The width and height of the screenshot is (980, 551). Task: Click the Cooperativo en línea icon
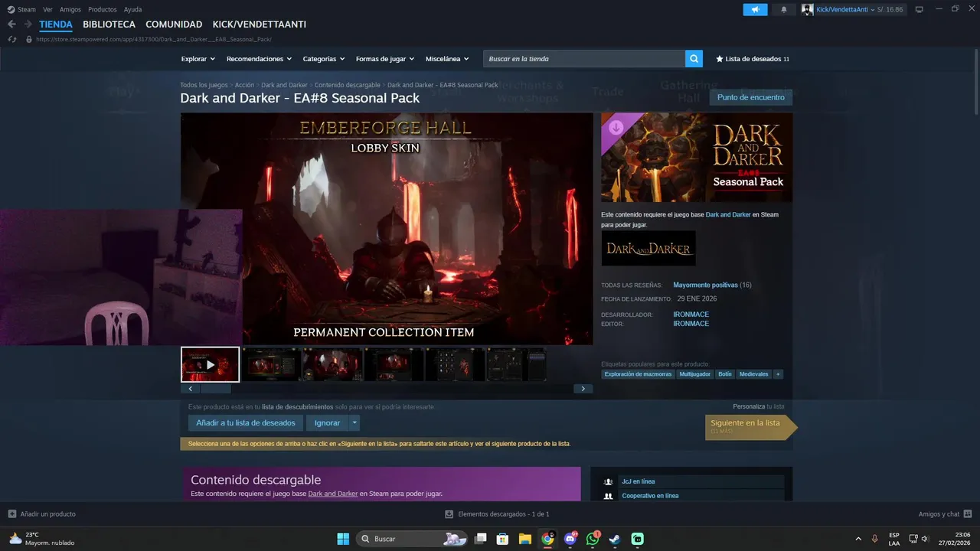[608, 496]
